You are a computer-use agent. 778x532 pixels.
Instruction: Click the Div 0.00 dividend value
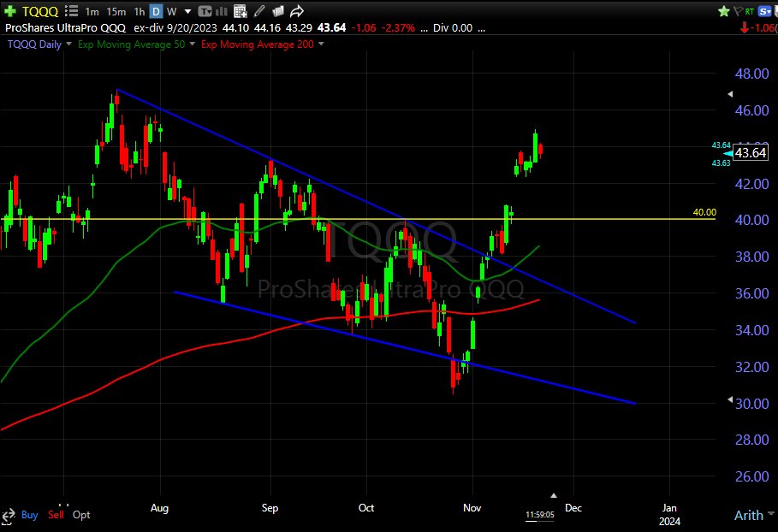pyautogui.click(x=453, y=27)
